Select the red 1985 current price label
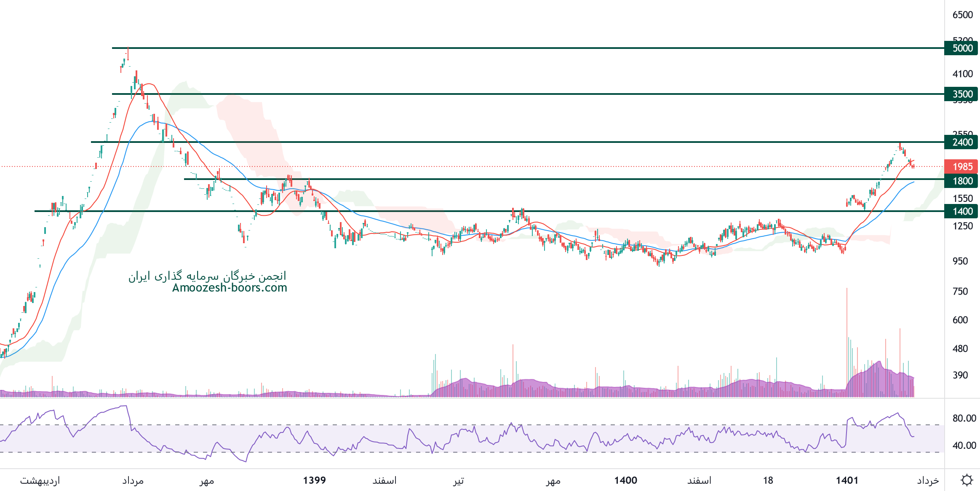Screen dimensions: 980x491 pyautogui.click(x=962, y=166)
